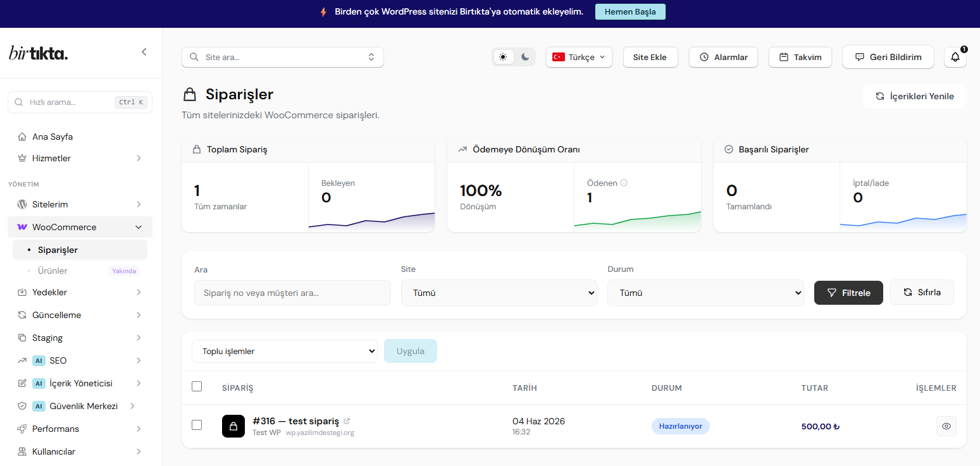Image resolution: width=980 pixels, height=466 pixels.
Task: Apply filters with Filtrele button
Action: (x=848, y=293)
